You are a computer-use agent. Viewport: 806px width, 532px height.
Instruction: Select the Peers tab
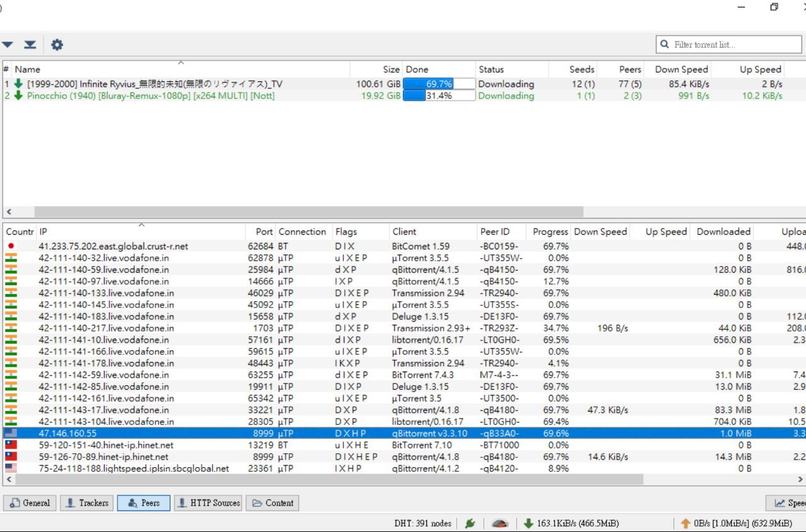click(144, 503)
